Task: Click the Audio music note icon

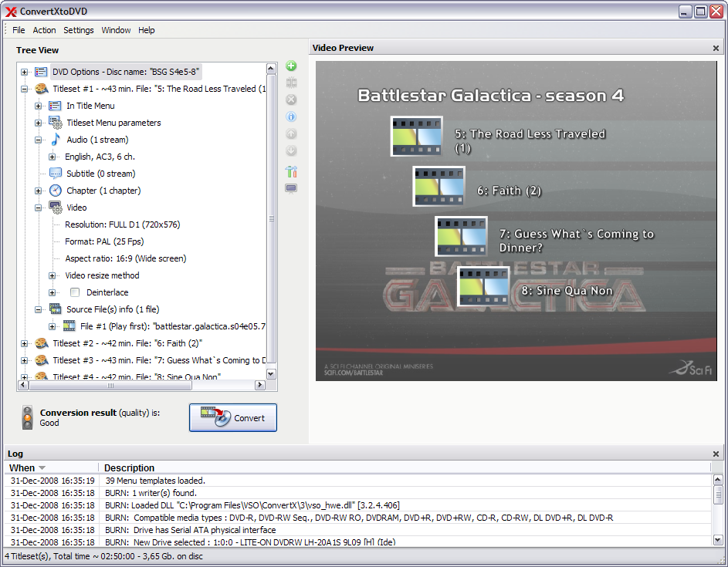Action: [x=56, y=140]
